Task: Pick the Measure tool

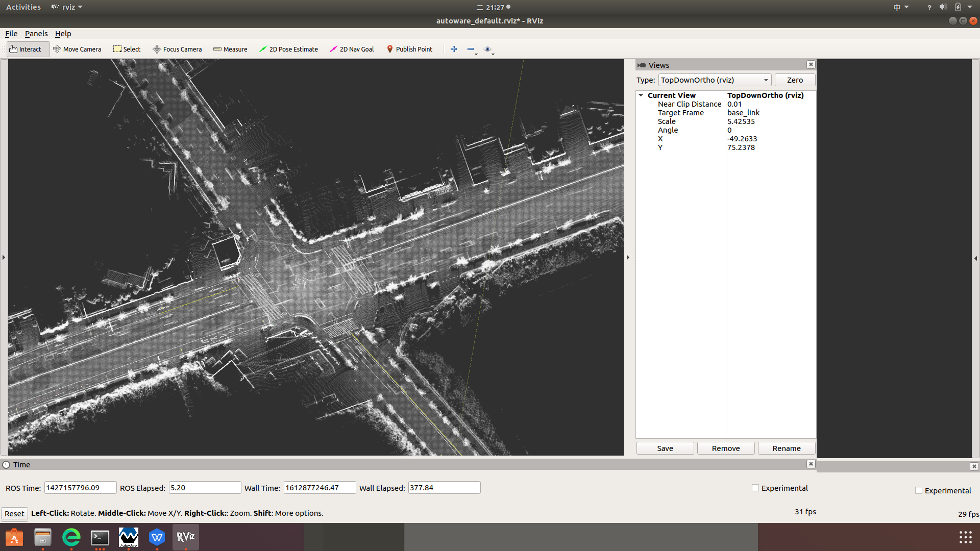Action: (230, 49)
